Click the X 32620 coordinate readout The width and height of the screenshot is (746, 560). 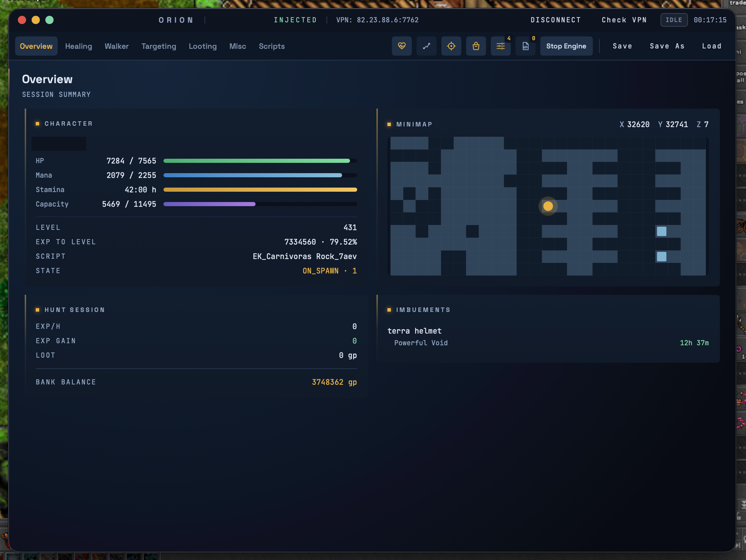(634, 124)
